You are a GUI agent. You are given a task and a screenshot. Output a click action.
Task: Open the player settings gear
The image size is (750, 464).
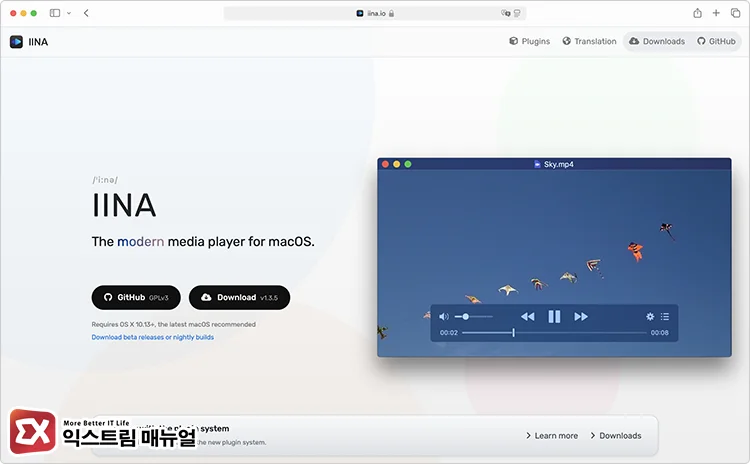click(x=650, y=317)
